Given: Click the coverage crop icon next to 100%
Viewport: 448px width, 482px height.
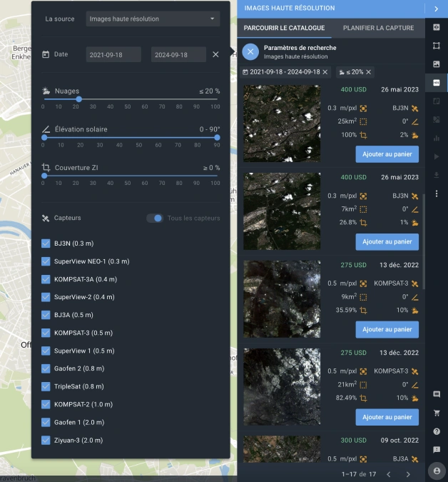Looking at the screenshot, I should (363, 135).
